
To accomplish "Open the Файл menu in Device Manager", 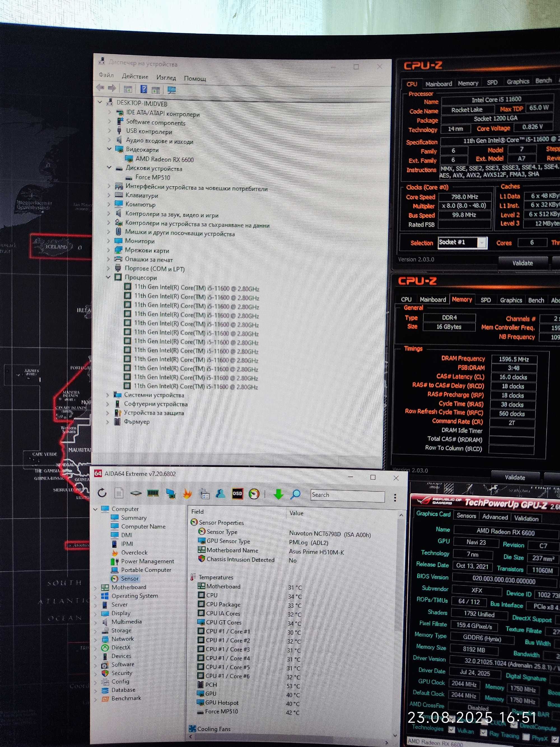I will click(x=106, y=75).
